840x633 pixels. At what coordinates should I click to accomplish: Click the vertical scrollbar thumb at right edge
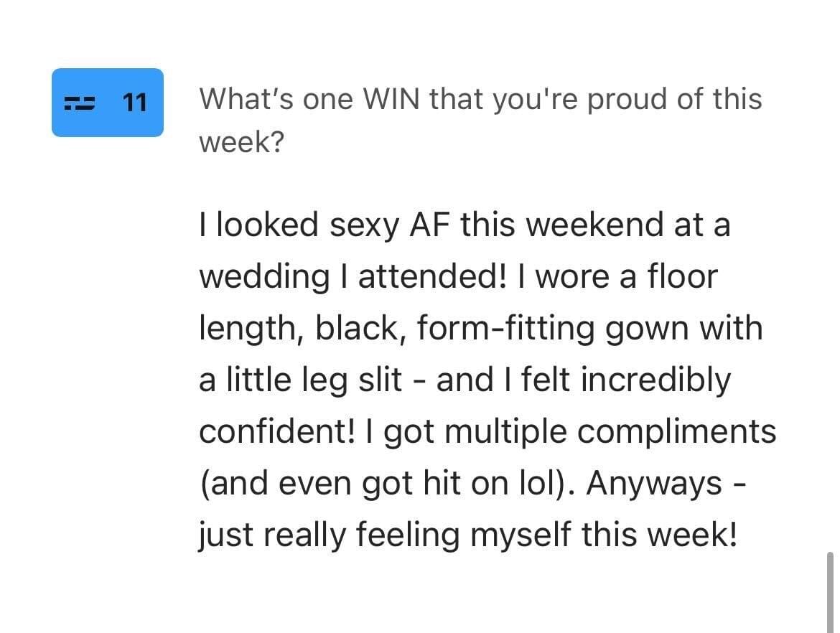tap(830, 592)
